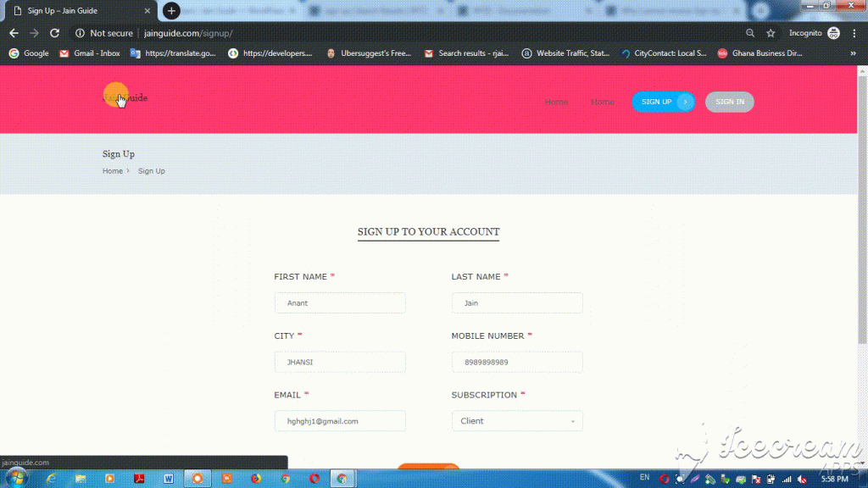Select Home in the site navigation menu

coord(556,102)
